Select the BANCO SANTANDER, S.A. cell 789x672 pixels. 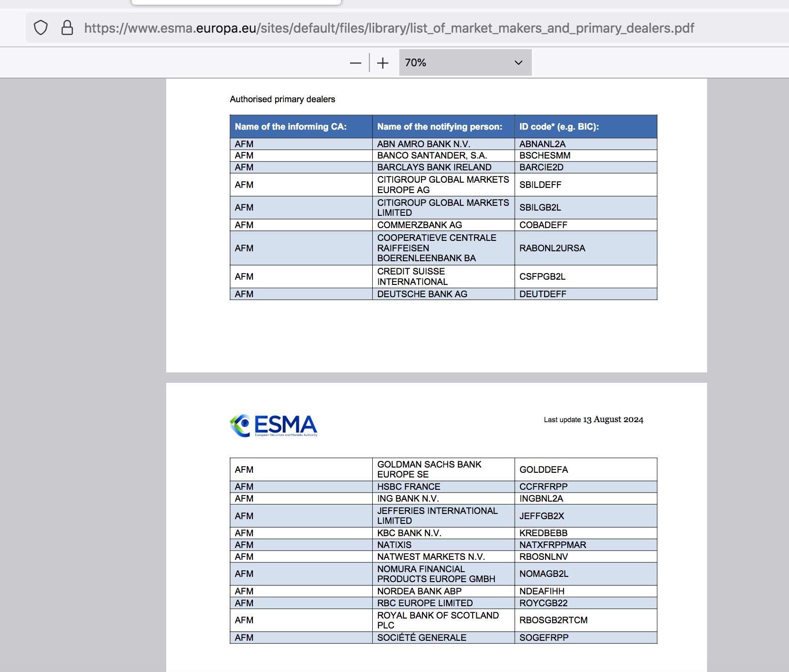click(x=443, y=156)
